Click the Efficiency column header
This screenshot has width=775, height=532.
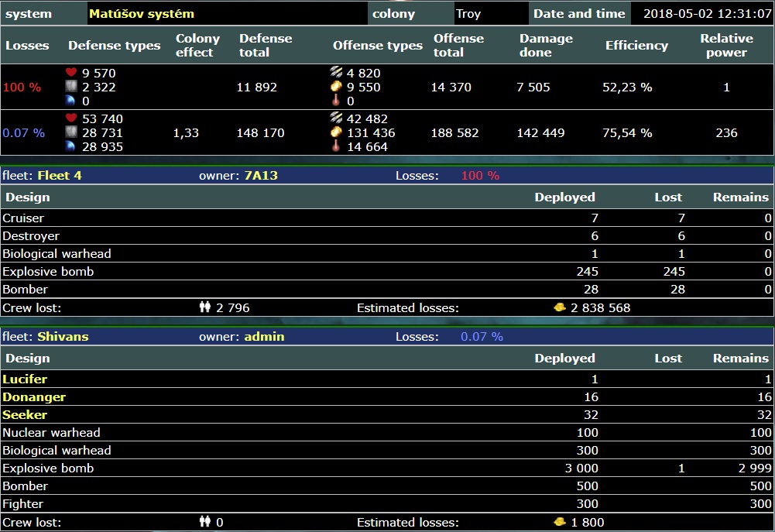pyautogui.click(x=636, y=46)
